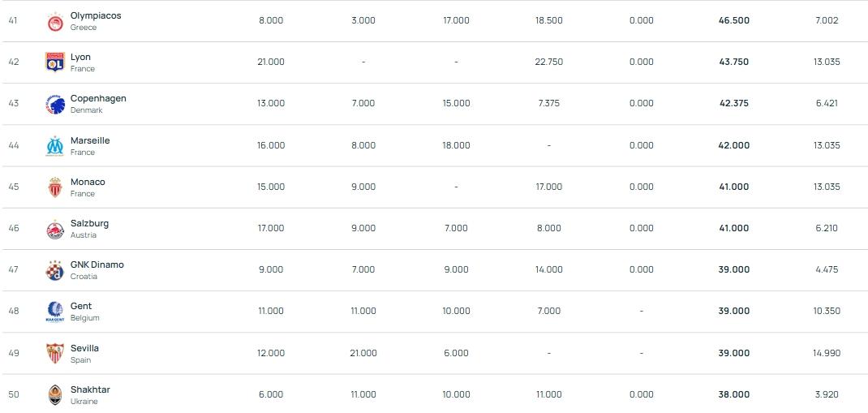Click the Olympiacos club crest icon

coord(54,21)
